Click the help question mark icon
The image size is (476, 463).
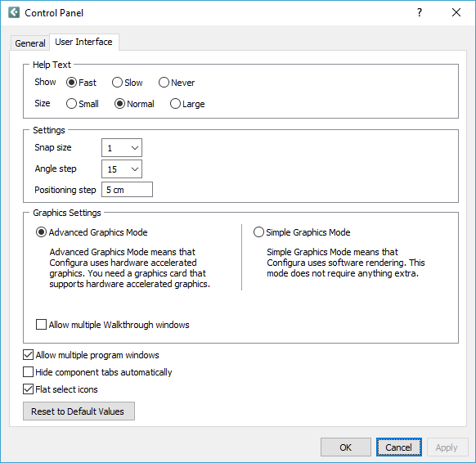[420, 12]
